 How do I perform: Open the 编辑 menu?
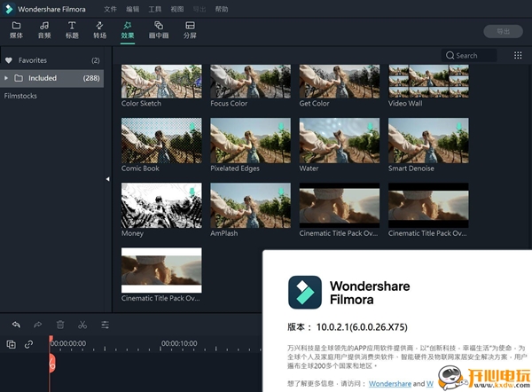(132, 9)
